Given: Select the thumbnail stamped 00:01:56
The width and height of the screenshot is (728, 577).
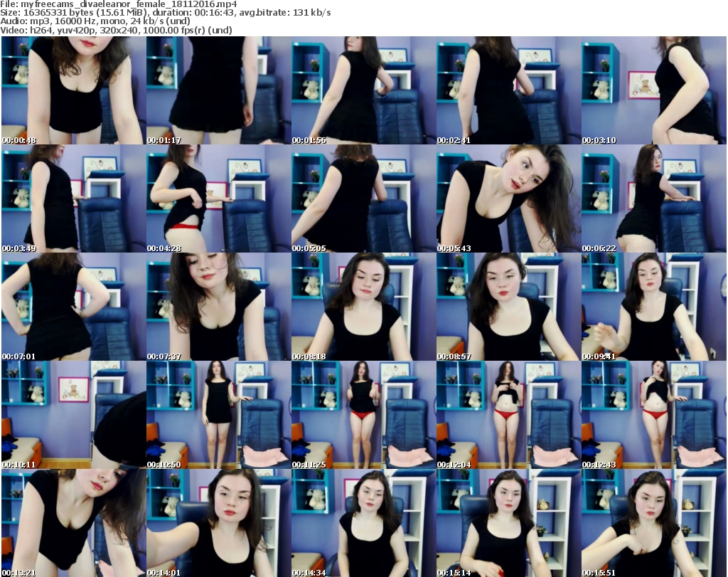Looking at the screenshot, I should point(363,90).
